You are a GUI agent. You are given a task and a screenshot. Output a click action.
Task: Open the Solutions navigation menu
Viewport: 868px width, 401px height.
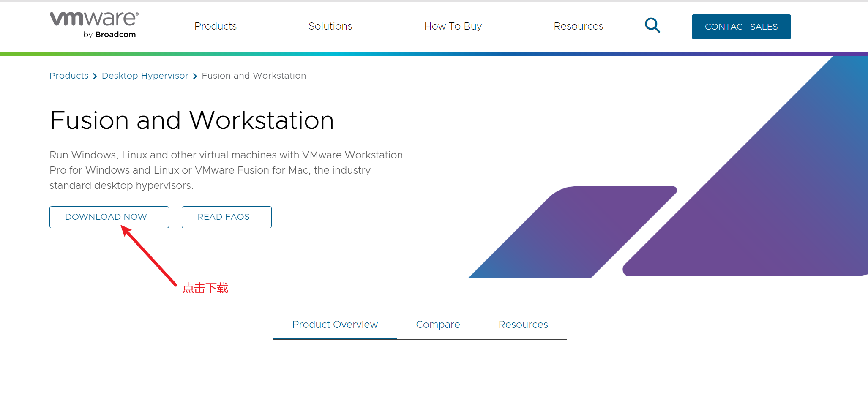click(x=330, y=26)
